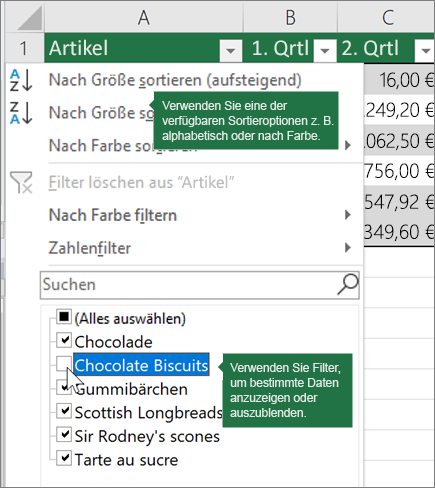Viewport: 435px width, 488px height.
Task: Select column C header
Action: pos(387,17)
